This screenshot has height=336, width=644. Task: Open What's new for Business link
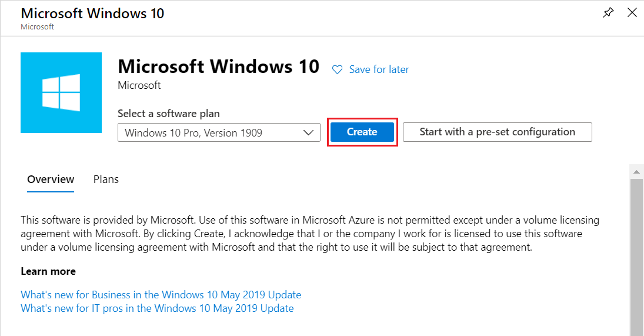(161, 295)
